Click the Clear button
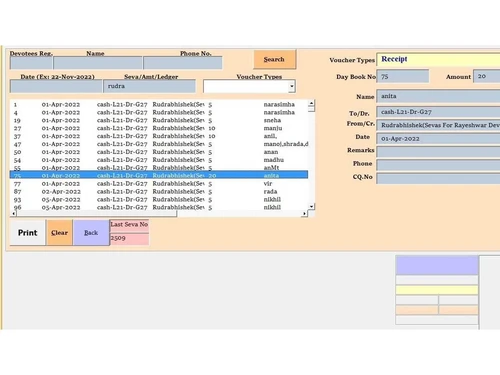The height and width of the screenshot is (375, 500). click(x=60, y=233)
